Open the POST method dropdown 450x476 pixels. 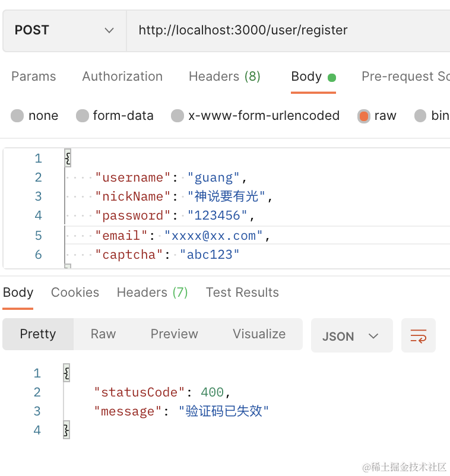pos(64,30)
